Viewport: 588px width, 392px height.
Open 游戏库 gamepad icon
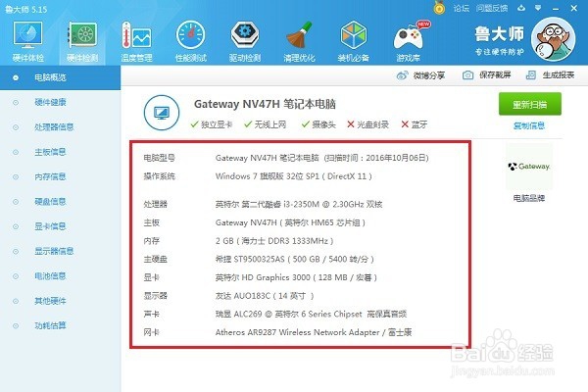(409, 35)
